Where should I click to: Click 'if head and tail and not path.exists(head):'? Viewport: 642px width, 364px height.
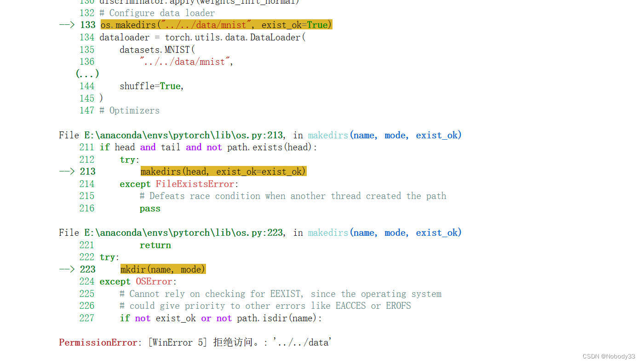point(208,147)
